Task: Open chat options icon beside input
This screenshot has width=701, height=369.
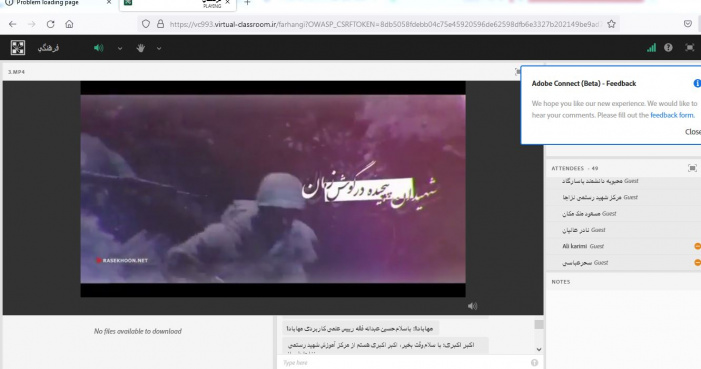Action: click(x=534, y=363)
